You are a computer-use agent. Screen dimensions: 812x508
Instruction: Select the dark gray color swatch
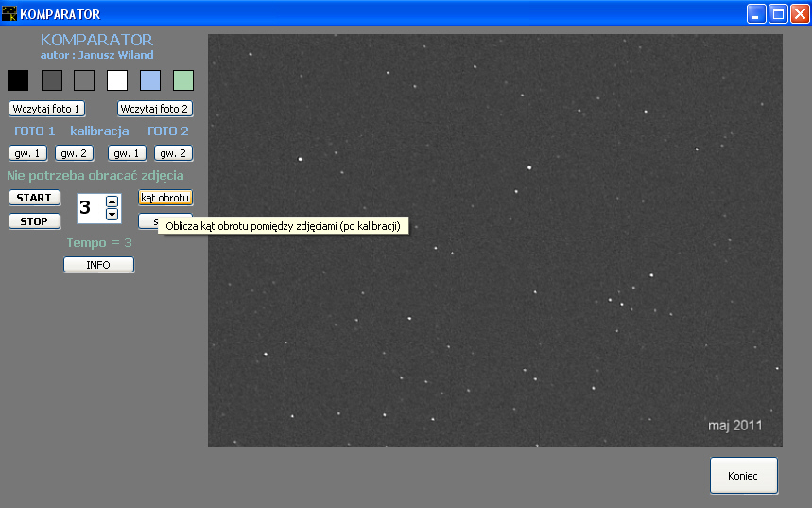52,80
